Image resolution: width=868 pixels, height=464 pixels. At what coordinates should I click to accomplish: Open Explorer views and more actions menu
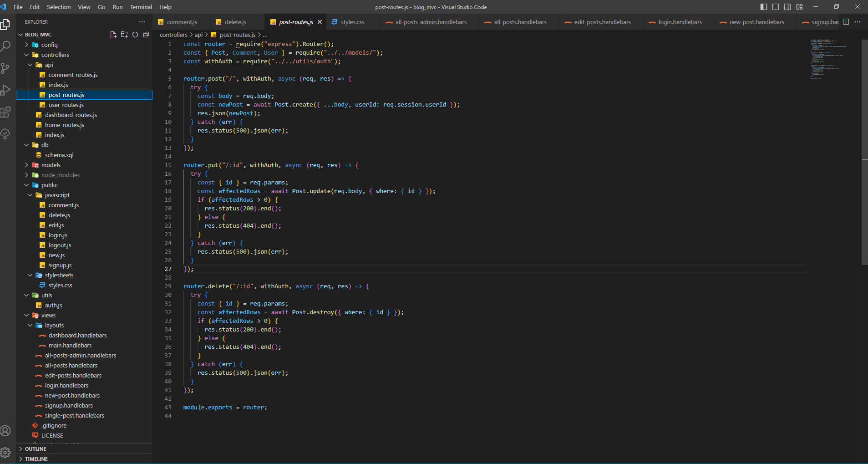pos(142,22)
